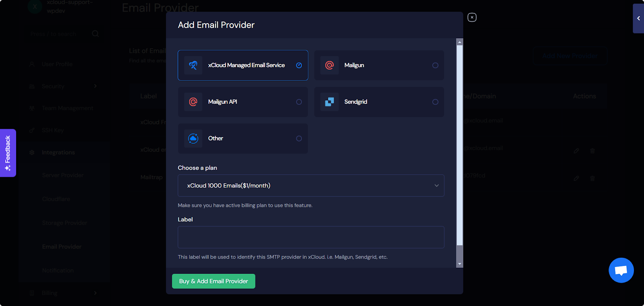Screen dimensions: 644x306
Task: Click Buy & Add Email Provider button
Action: (213, 281)
